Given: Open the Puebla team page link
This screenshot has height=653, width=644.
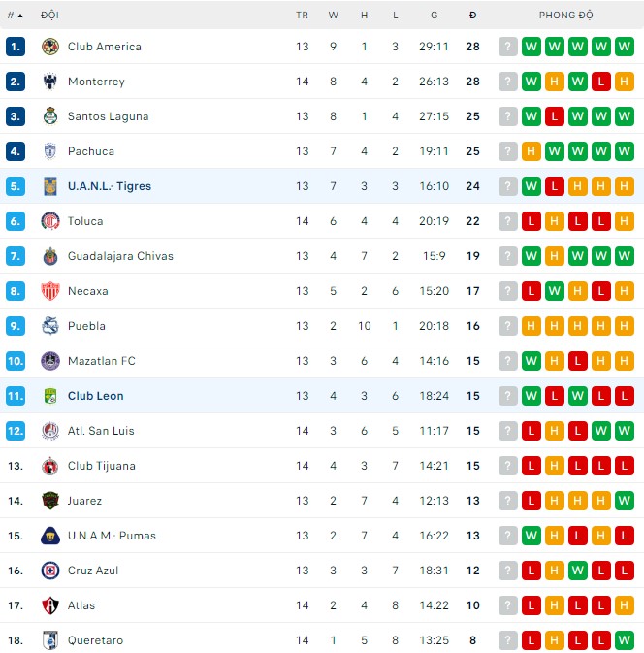Looking at the screenshot, I should [x=86, y=326].
